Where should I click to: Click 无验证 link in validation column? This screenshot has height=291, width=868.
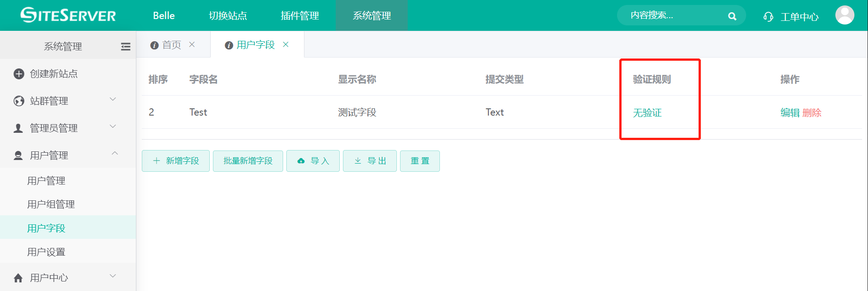647,112
